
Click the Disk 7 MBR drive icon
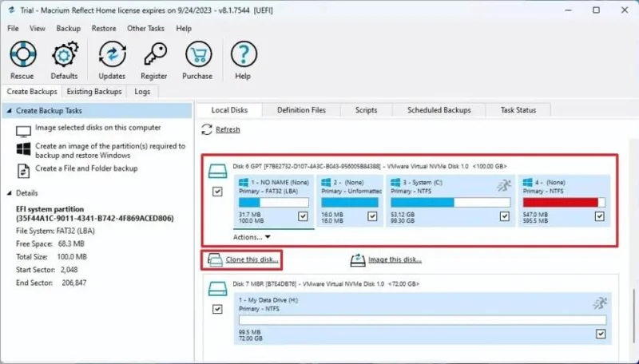[217, 289]
